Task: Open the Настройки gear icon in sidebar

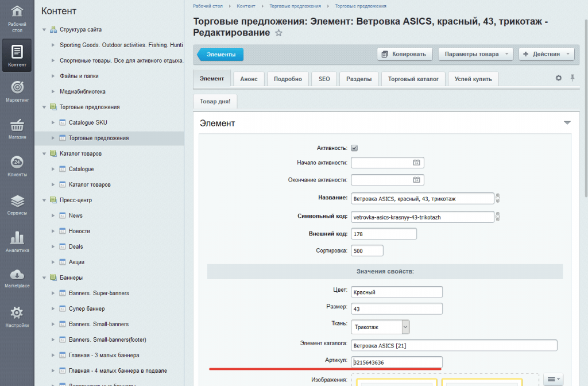Action: pyautogui.click(x=17, y=313)
